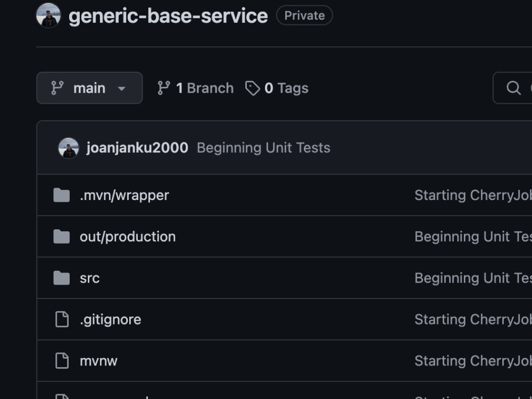Click joanjanku2000's commit avatar

point(69,148)
